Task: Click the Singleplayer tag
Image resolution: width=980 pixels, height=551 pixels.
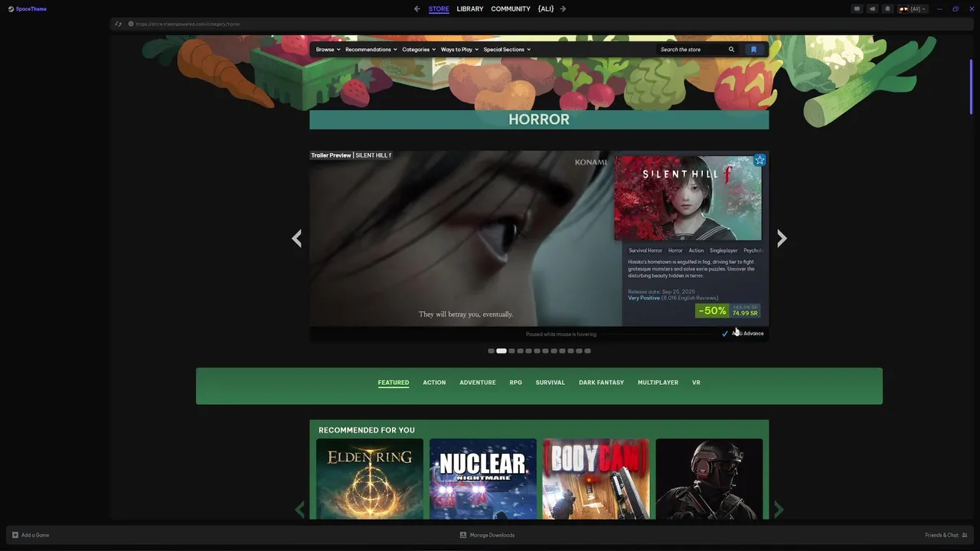Action: [724, 250]
